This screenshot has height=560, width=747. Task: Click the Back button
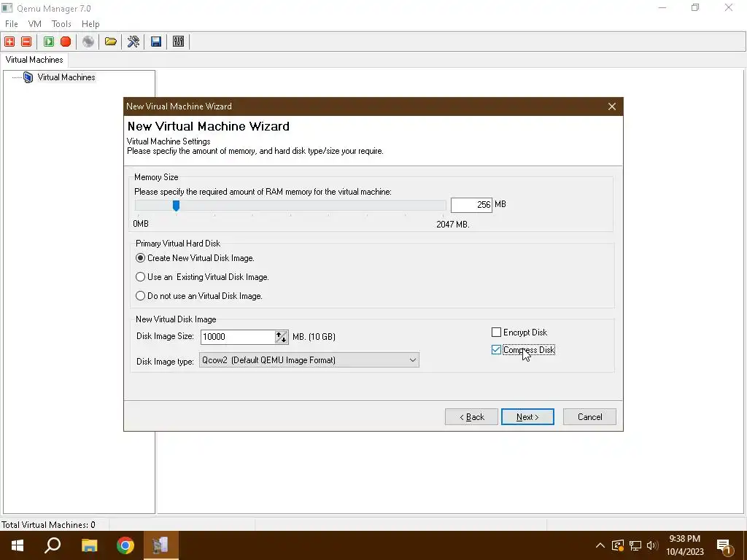472,417
